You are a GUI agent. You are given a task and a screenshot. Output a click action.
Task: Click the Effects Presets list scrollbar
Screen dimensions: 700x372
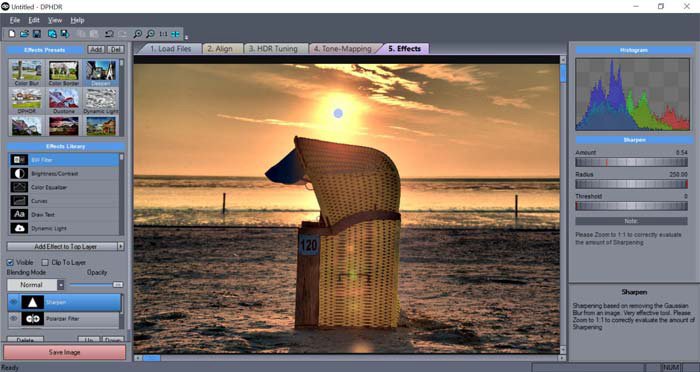click(x=122, y=97)
